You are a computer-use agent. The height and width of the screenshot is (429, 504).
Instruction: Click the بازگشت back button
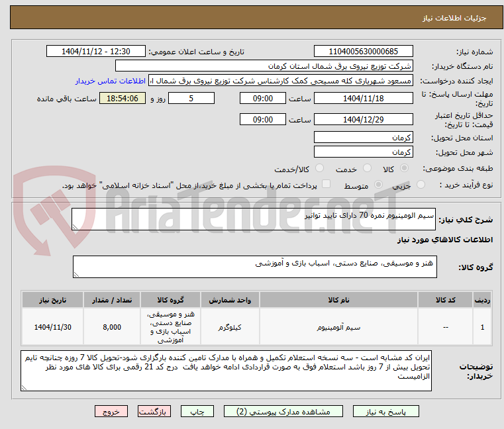154,412
